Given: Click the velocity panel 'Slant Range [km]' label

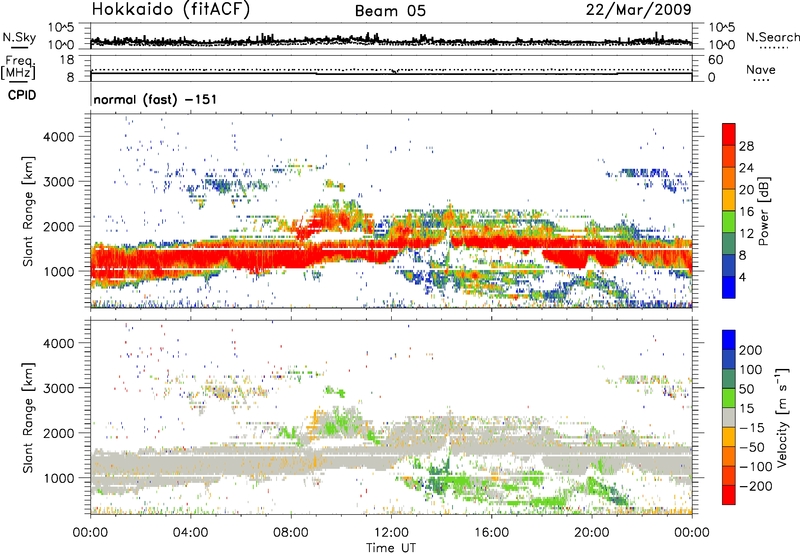Looking at the screenshot, I should (28, 417).
